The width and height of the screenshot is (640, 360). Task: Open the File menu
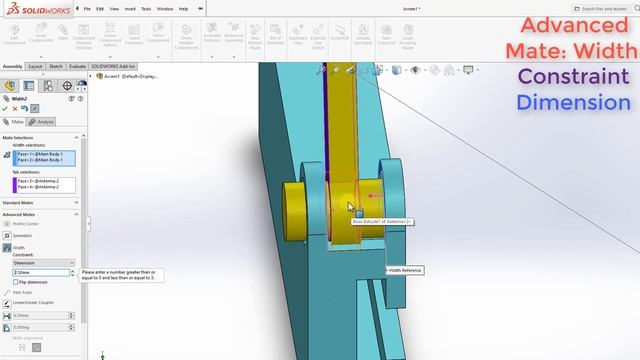[87, 9]
